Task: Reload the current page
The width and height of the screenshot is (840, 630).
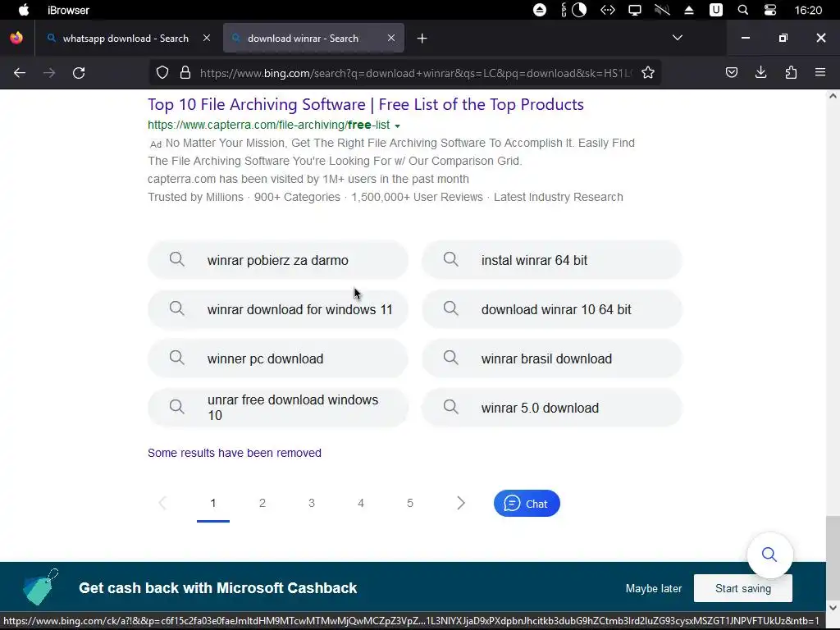Action: coord(79,73)
